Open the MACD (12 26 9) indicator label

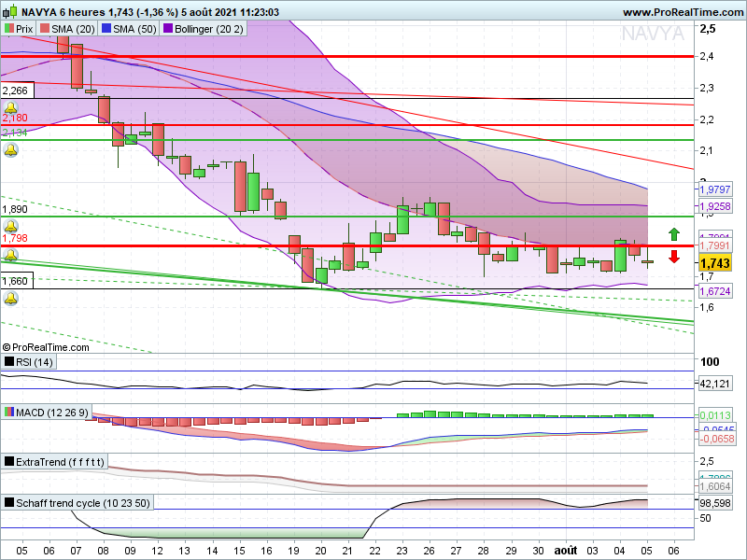coord(52,412)
